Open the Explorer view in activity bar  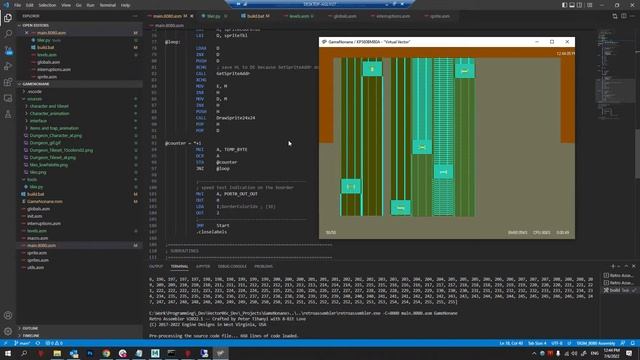pos(8,18)
